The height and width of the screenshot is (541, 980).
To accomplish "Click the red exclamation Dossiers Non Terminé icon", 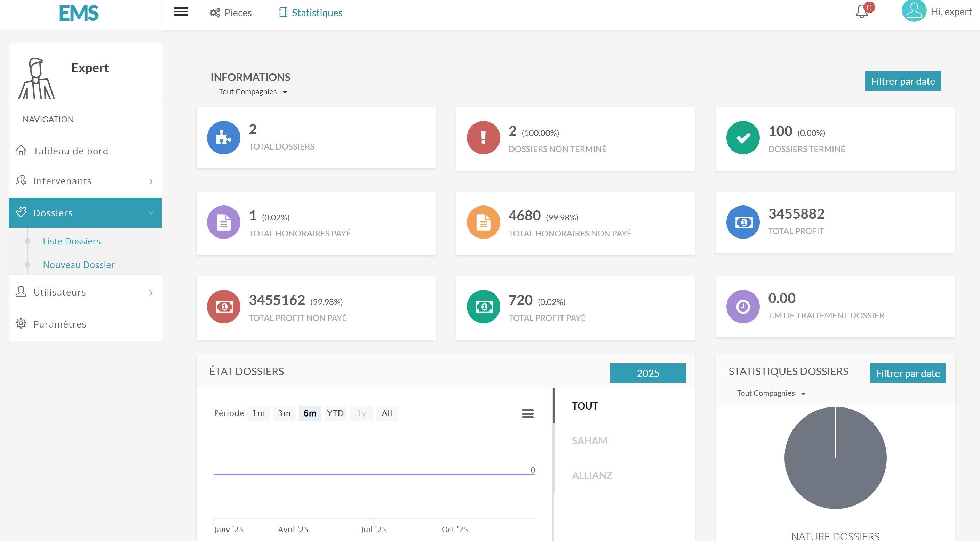I will pos(483,138).
